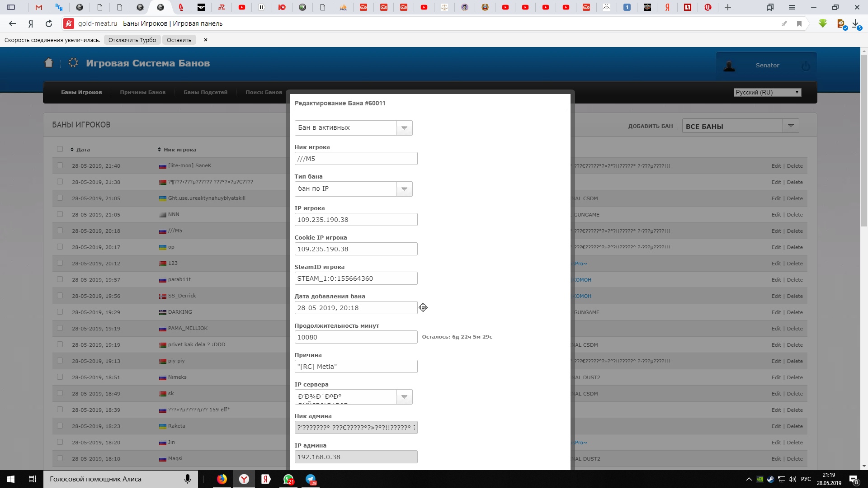This screenshot has height=490, width=868.
Task: Open Task View on the taskbar
Action: (x=33, y=480)
